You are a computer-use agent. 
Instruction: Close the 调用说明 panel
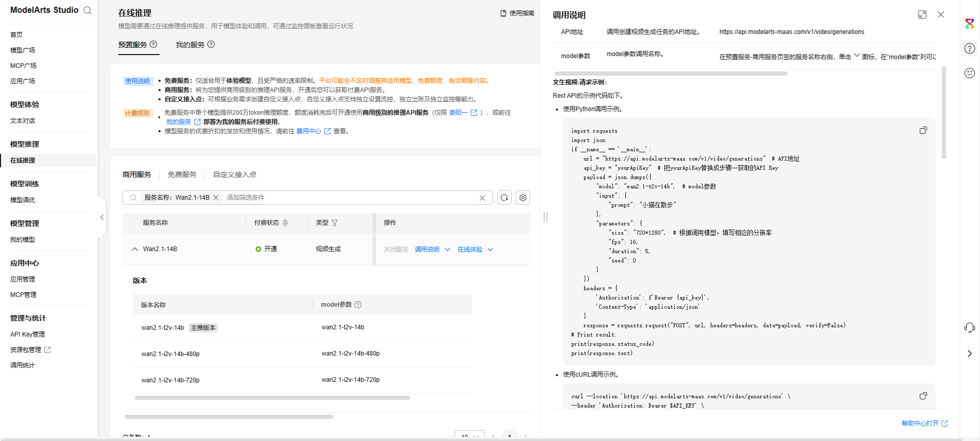pyautogui.click(x=941, y=15)
